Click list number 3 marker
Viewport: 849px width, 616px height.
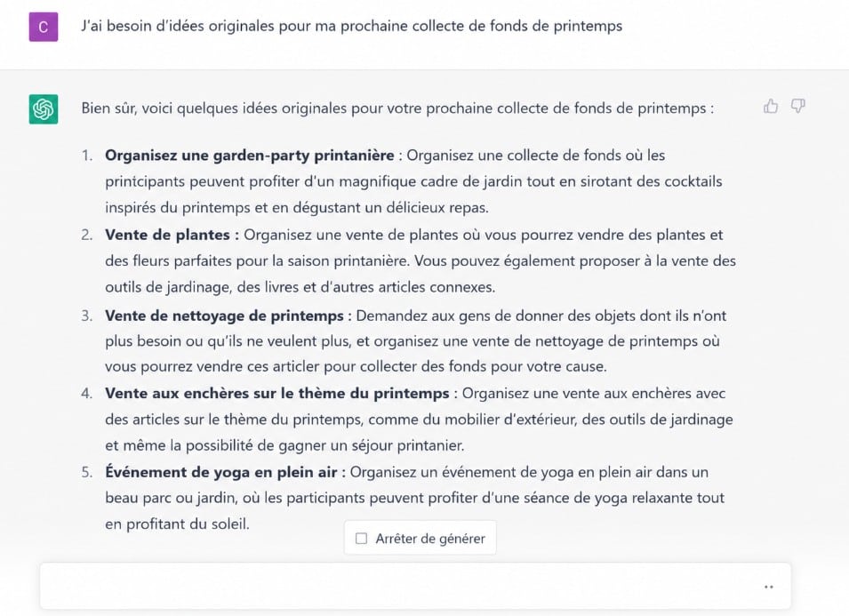point(87,316)
